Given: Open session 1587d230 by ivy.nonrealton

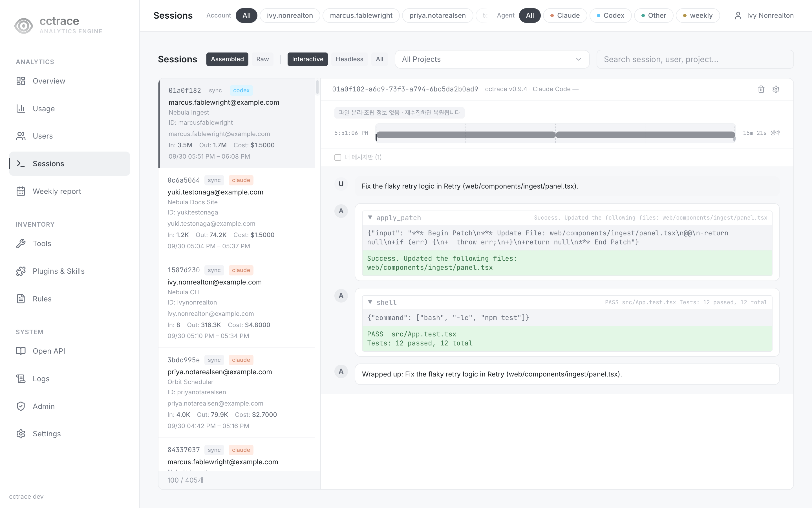Looking at the screenshot, I should tap(237, 303).
